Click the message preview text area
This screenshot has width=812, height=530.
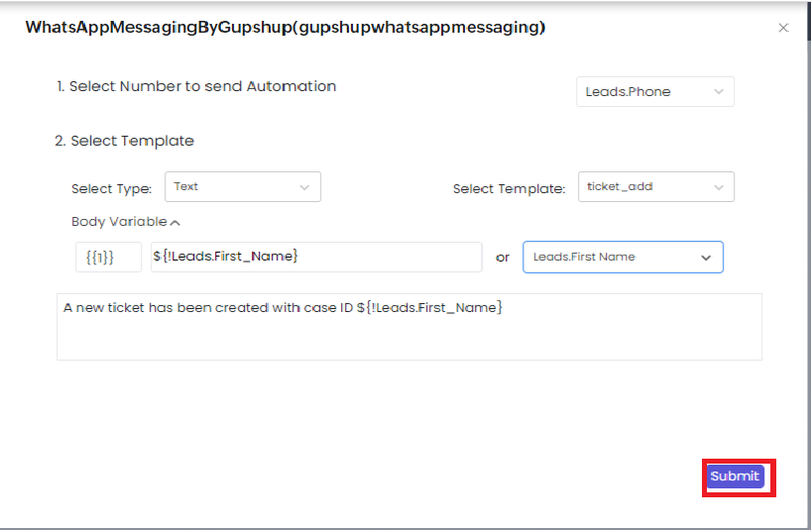pyautogui.click(x=409, y=327)
